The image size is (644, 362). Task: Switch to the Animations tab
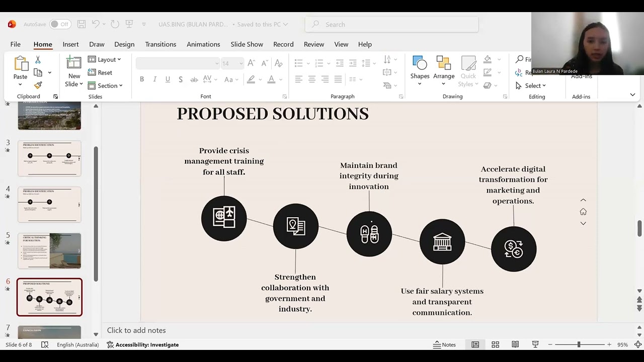203,44
